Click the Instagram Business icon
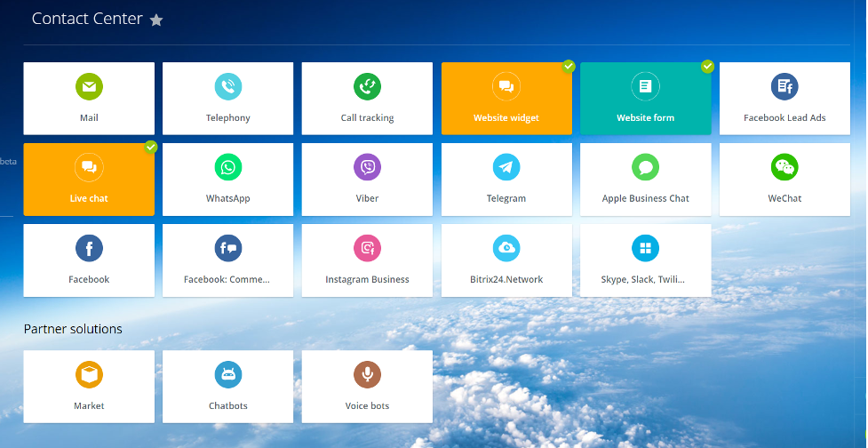This screenshot has width=868, height=448. pyautogui.click(x=367, y=248)
